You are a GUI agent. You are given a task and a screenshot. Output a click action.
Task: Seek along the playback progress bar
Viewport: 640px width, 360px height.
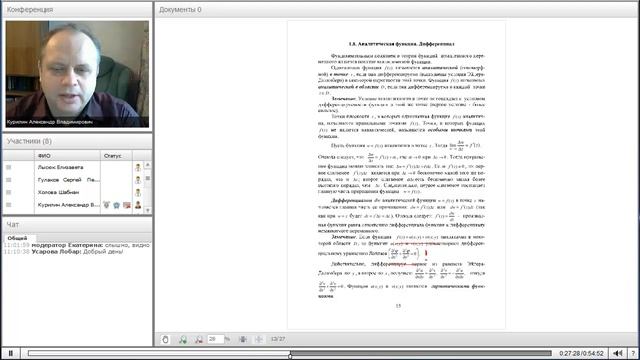point(290,353)
